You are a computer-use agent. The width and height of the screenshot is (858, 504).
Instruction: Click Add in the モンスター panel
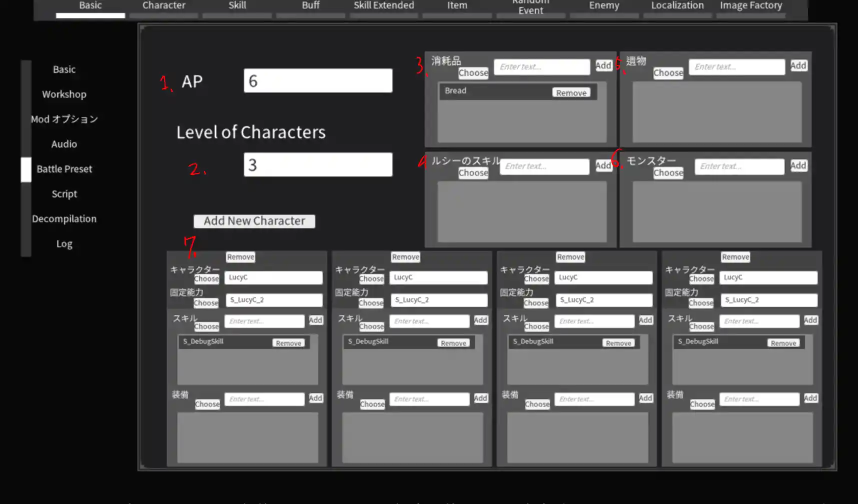[798, 165]
